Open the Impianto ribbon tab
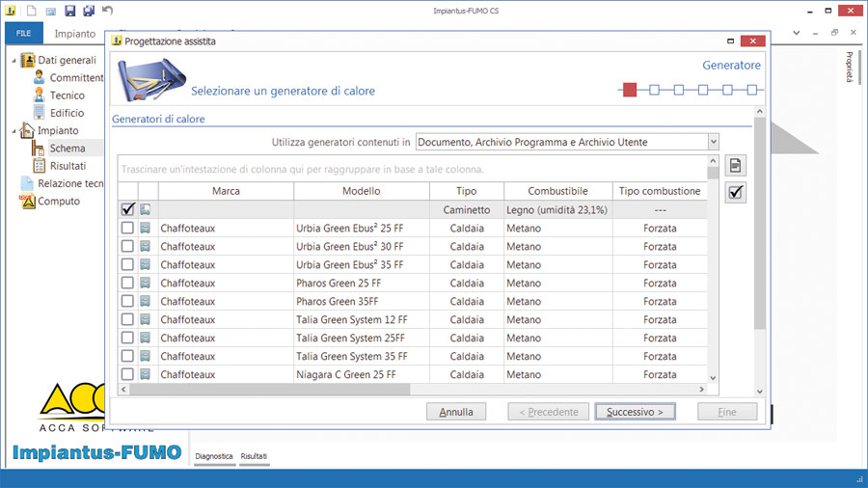868x488 pixels. pyautogui.click(x=74, y=34)
